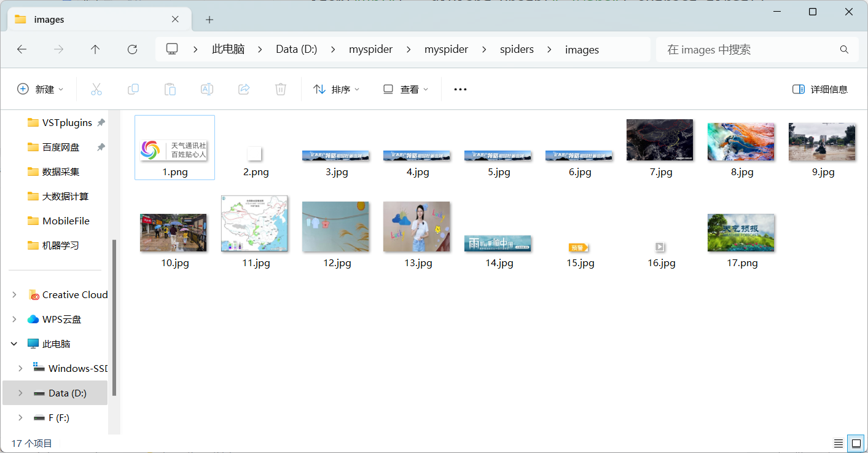The width and height of the screenshot is (868, 453).
Task: Click 此电脑 in the address breadcrumb
Action: [x=228, y=49]
